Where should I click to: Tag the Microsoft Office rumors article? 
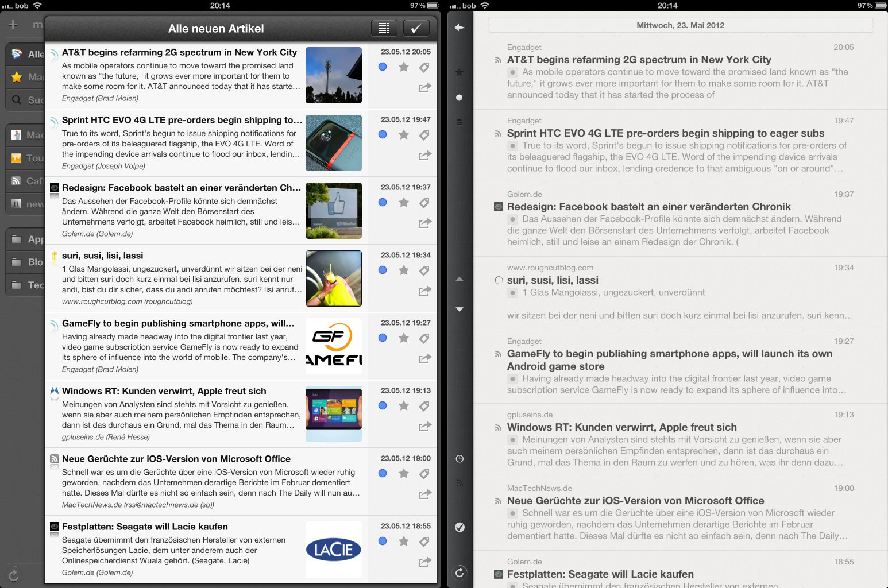[x=424, y=474]
